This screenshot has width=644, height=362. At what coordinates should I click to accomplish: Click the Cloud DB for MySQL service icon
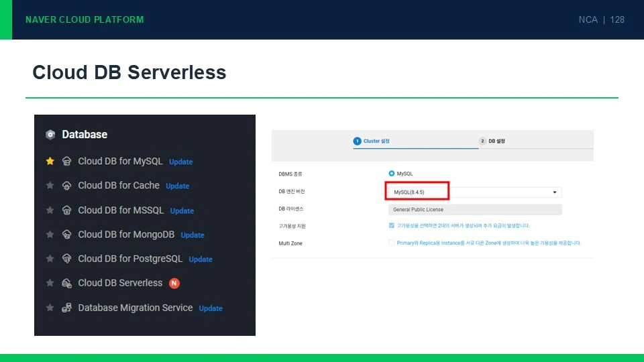point(66,162)
